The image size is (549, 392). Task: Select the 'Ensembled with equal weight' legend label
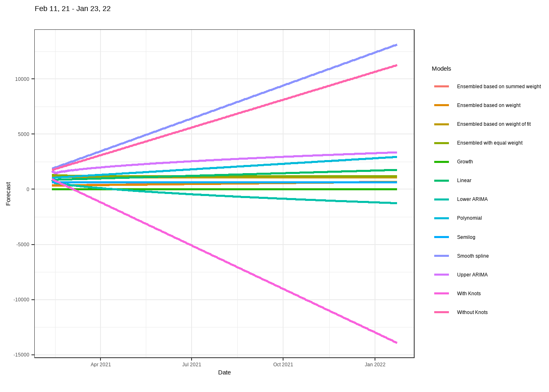click(x=489, y=143)
